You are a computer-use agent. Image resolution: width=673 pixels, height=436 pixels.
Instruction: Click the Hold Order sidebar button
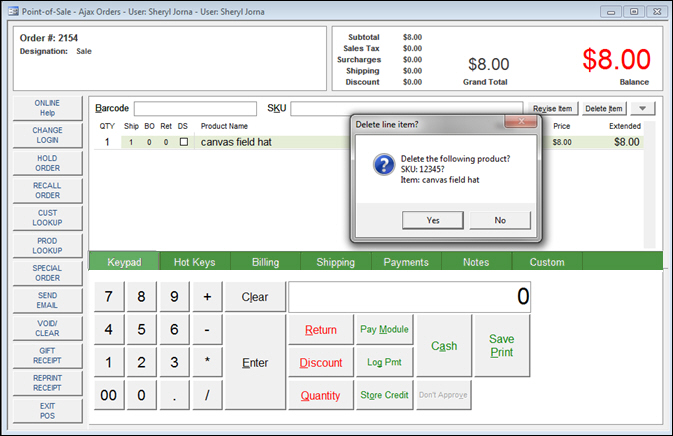pos(47,162)
